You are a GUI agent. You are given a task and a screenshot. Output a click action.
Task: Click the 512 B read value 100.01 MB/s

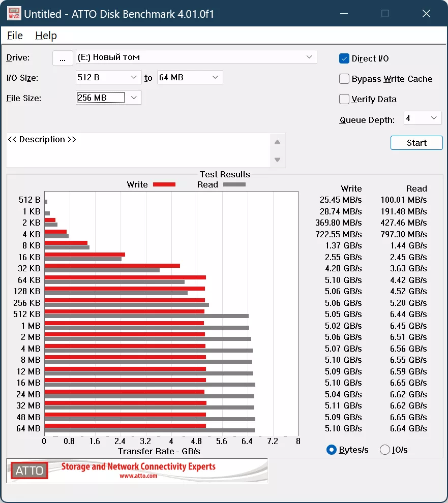(404, 200)
